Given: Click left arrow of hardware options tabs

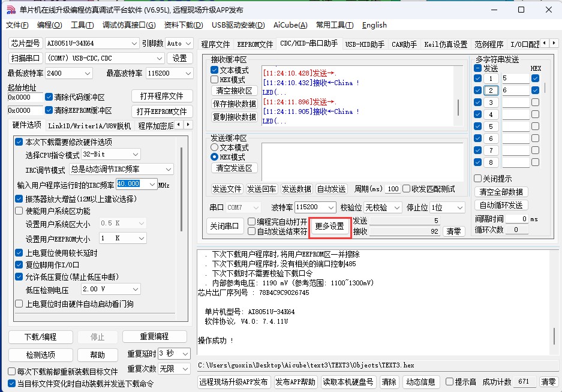Looking at the screenshot, I should point(179,125).
